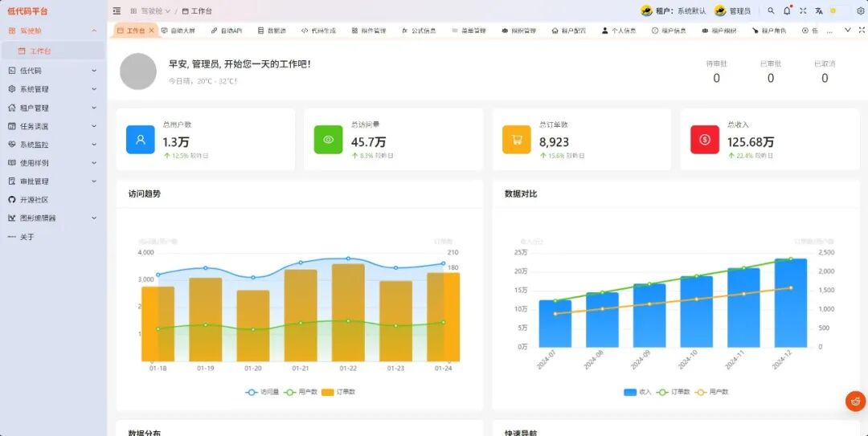
Task: Switch to the 个人信息 tab
Action: [619, 31]
